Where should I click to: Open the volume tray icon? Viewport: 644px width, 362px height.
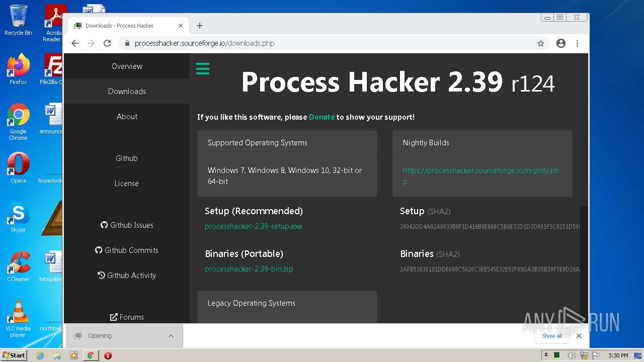point(572,355)
